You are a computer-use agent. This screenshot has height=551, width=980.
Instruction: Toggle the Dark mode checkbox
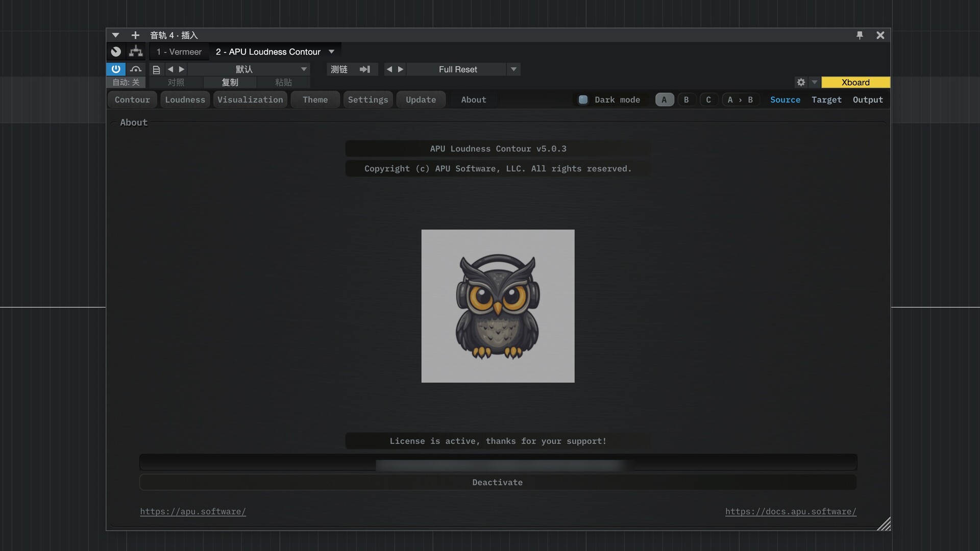click(583, 100)
